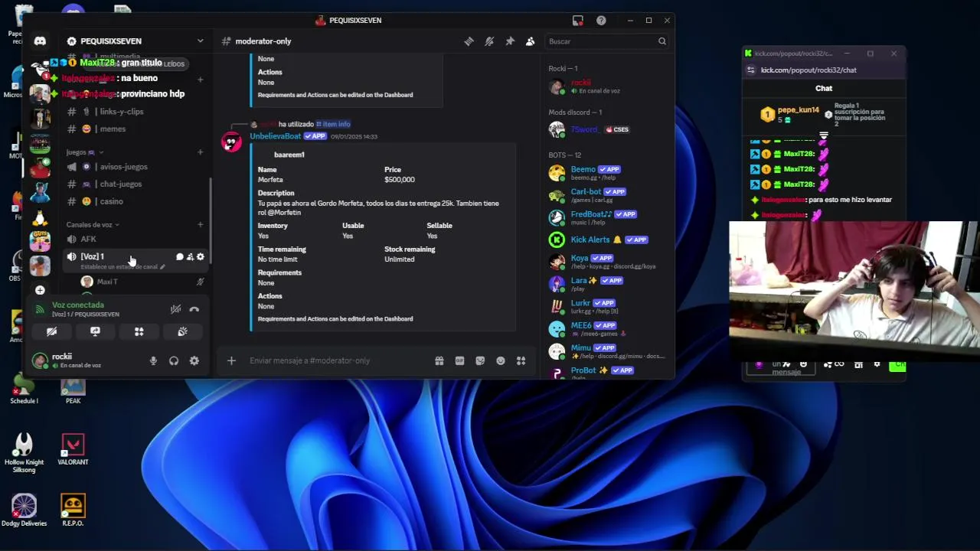The width and height of the screenshot is (980, 551).
Task: Open the soundboard button
Action: pyautogui.click(x=182, y=332)
